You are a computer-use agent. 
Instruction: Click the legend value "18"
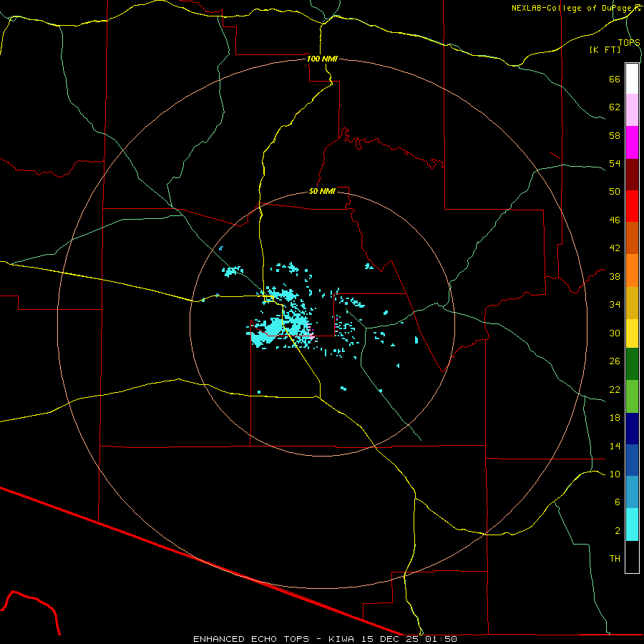pos(615,418)
